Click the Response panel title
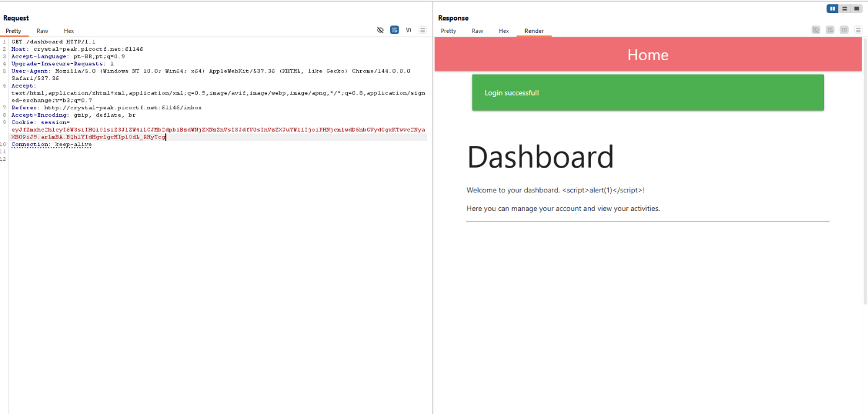This screenshot has width=868, height=414. (453, 18)
